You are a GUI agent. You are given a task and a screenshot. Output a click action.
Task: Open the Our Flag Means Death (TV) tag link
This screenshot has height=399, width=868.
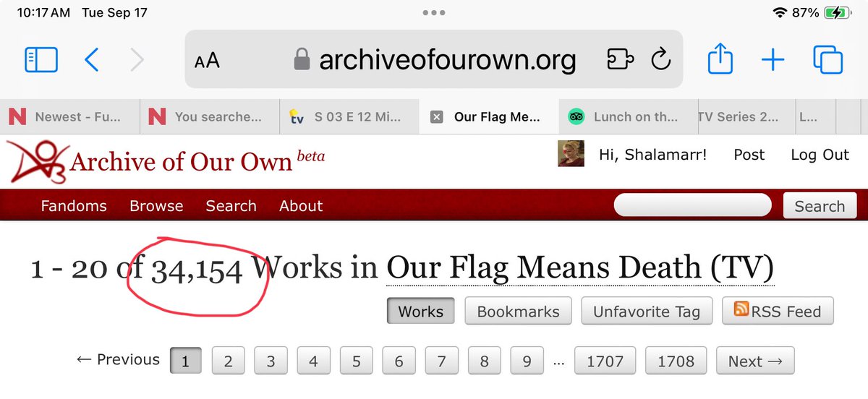pos(580,268)
